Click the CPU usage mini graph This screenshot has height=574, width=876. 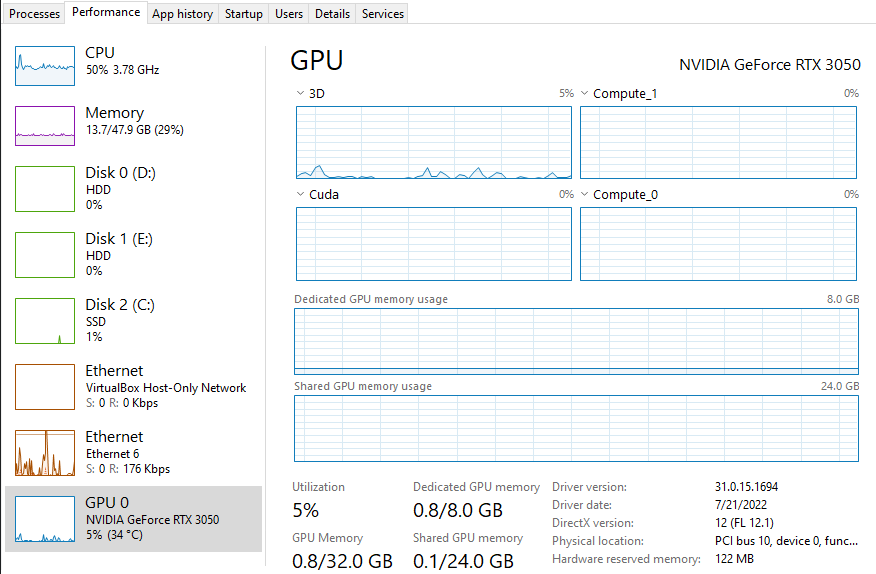[x=45, y=66]
